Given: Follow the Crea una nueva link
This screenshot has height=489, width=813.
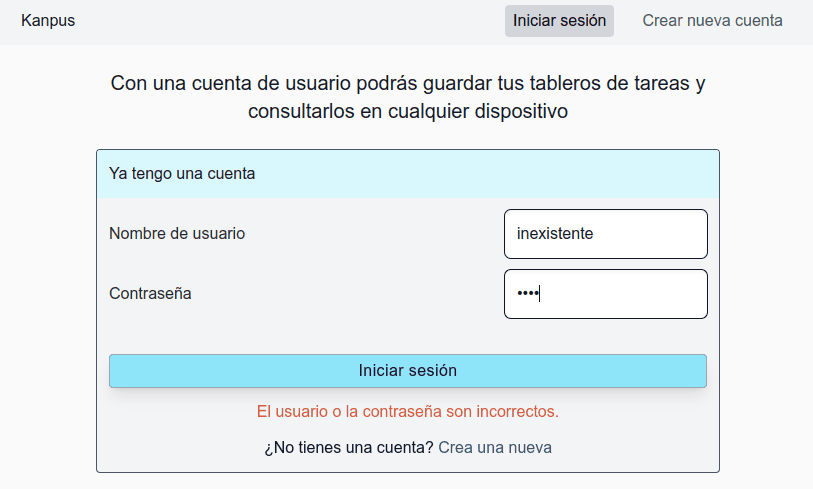Looking at the screenshot, I should point(495,447).
